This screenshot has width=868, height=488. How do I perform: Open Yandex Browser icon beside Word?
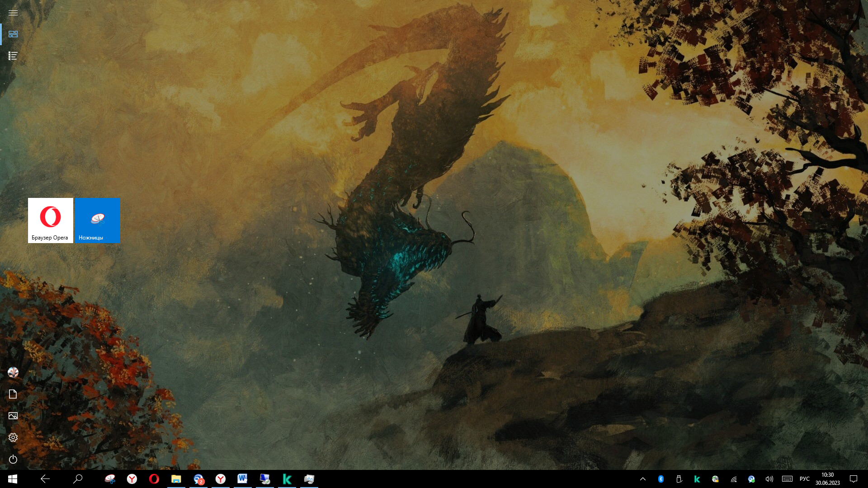tap(221, 479)
